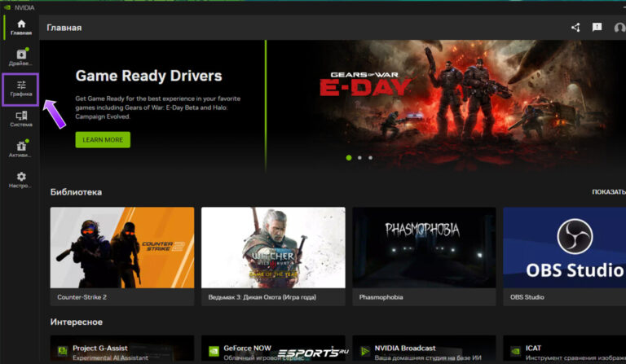This screenshot has height=364, width=626.
Task: Click the Библиотека section heading
Action: pyautogui.click(x=76, y=192)
